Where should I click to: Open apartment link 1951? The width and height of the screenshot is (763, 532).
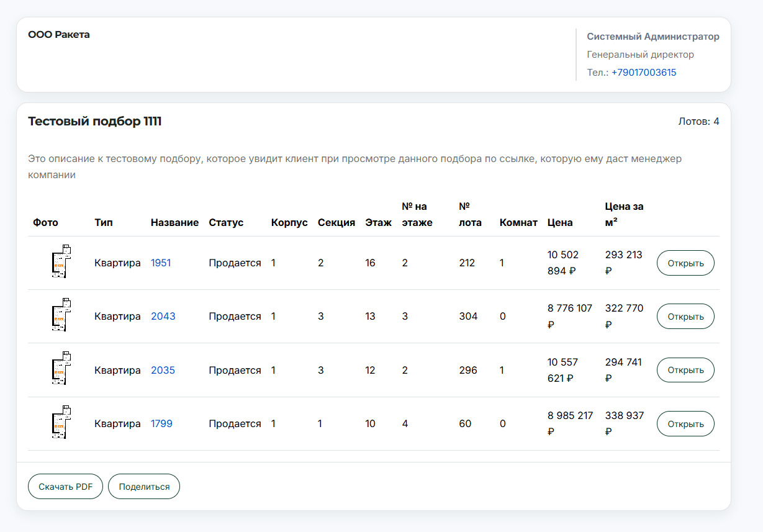[161, 263]
